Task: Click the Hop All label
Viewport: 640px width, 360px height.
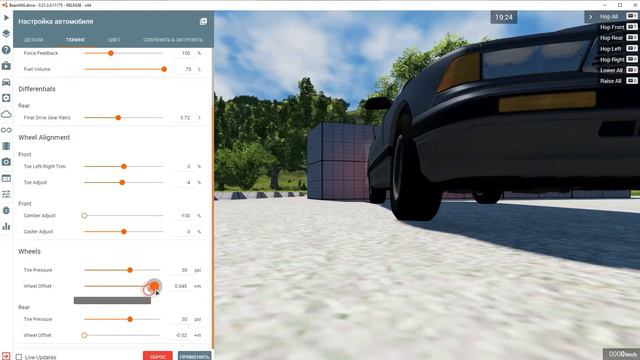Action: [609, 17]
